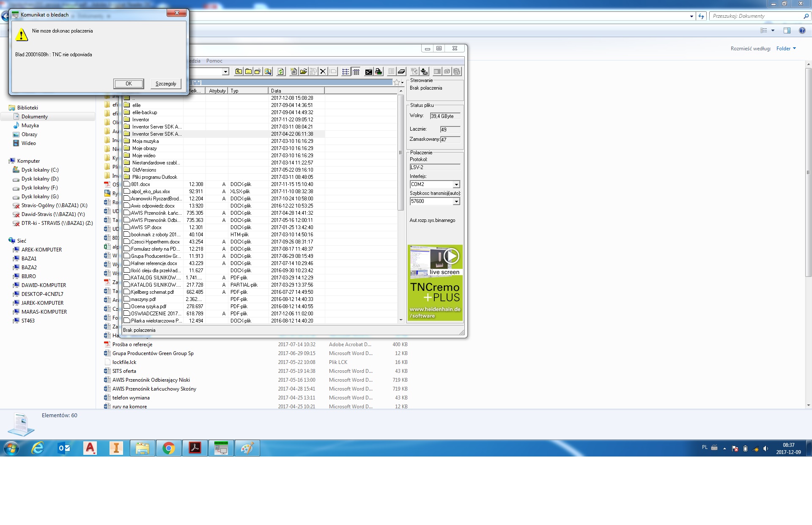Image resolution: width=812 pixels, height=525 pixels.
Task: Switch to the detailed list view icon
Action: pos(356,71)
